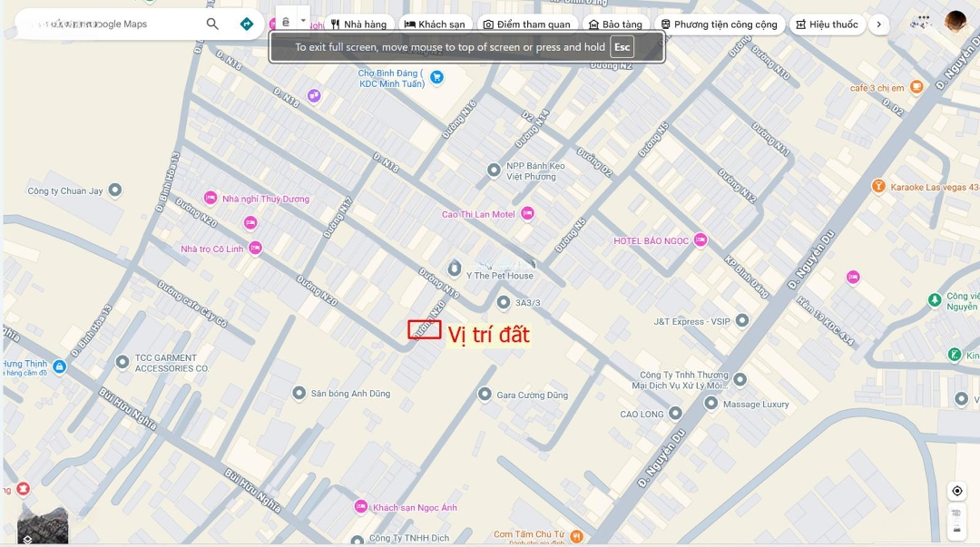Click the Chợ Bình Đáng shopping pin

click(x=436, y=78)
